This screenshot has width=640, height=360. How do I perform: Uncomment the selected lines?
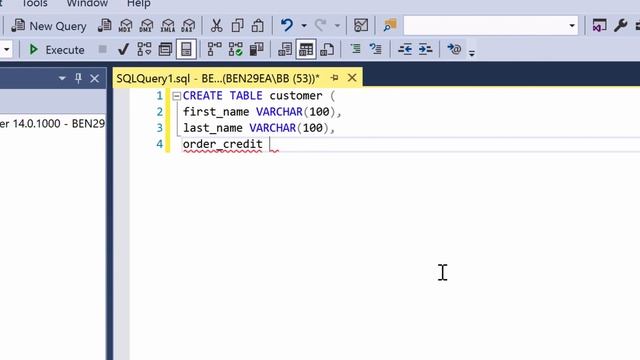pos(376,49)
